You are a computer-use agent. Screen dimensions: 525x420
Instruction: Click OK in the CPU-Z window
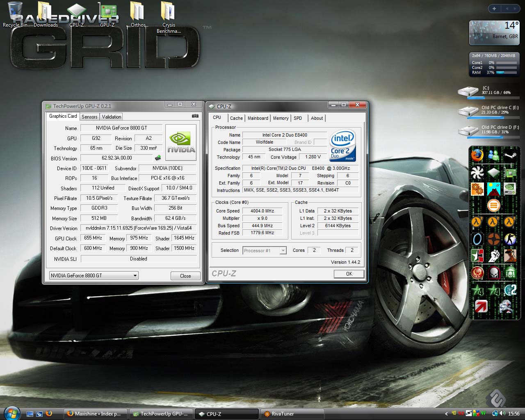(349, 274)
